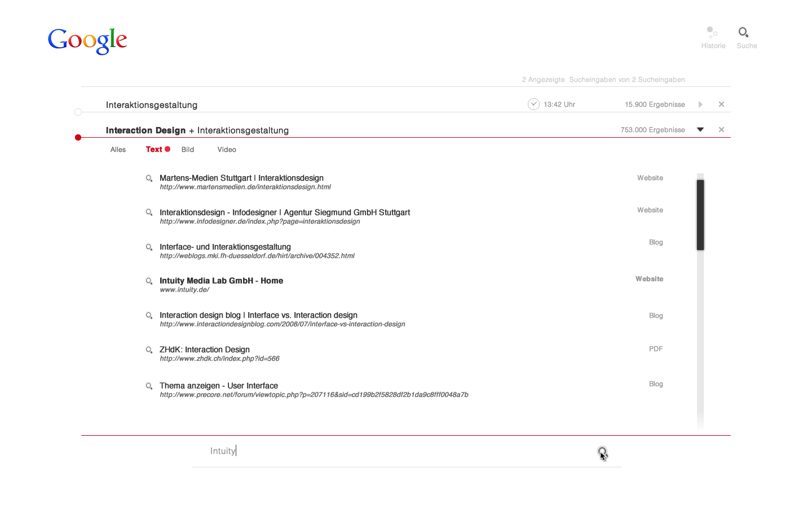Toggle the red Interaction Design timeline dot
Viewport: 812px width, 508px height.
point(78,137)
